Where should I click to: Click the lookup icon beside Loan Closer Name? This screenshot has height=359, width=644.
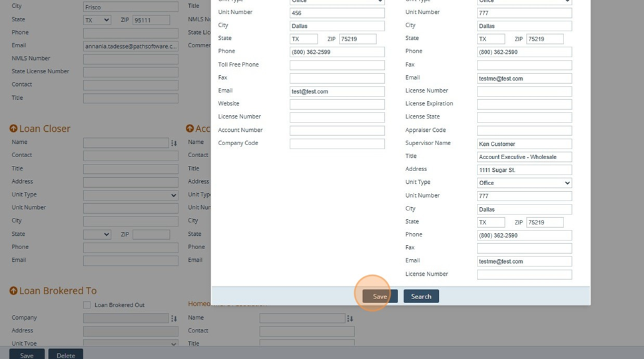coord(174,143)
